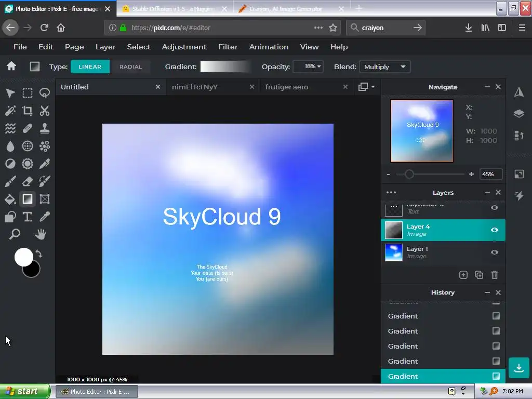The height and width of the screenshot is (399, 532).
Task: Open the Gradient preset picker
Action: click(x=225, y=66)
